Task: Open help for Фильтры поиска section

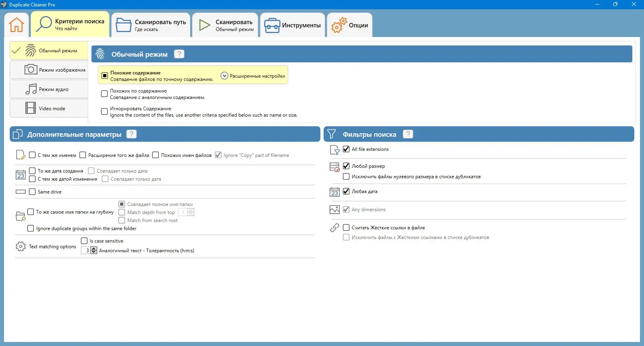Action: coord(408,134)
